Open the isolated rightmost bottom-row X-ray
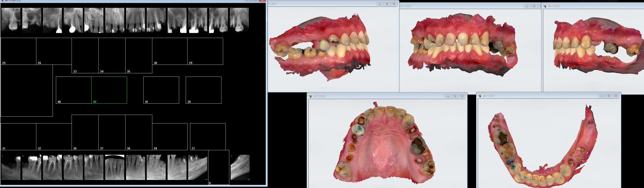This screenshot has height=188, width=644. (x=240, y=167)
